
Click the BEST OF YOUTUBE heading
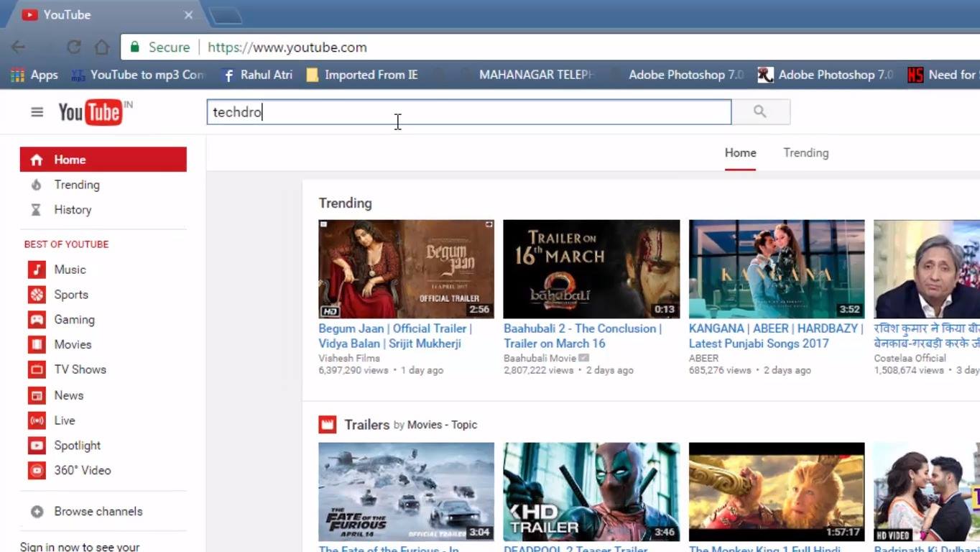click(66, 244)
